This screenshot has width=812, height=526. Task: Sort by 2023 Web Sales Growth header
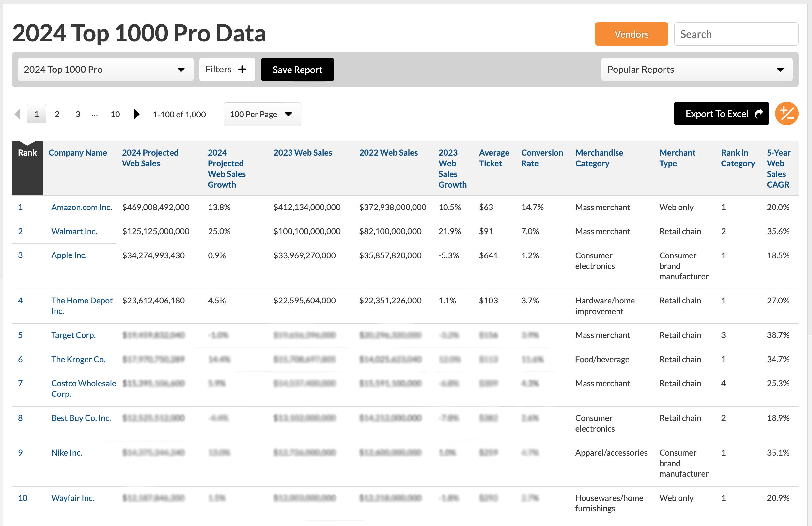coord(452,168)
